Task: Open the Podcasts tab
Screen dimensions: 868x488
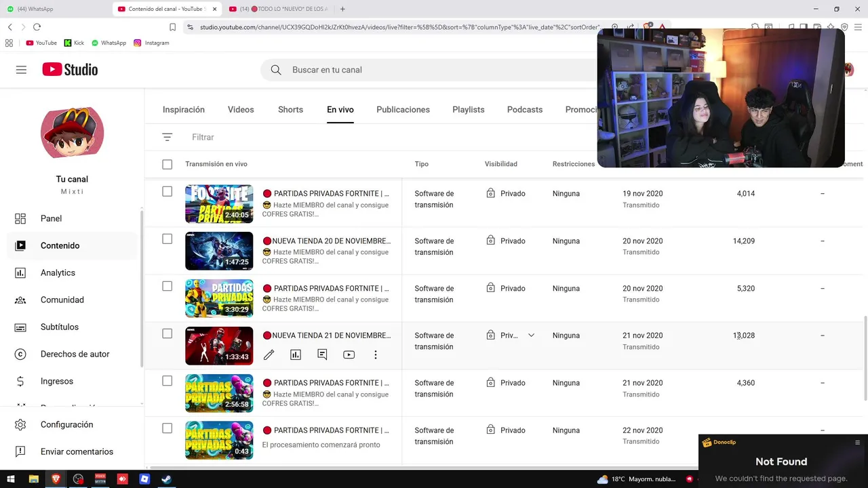Action: [x=525, y=109]
